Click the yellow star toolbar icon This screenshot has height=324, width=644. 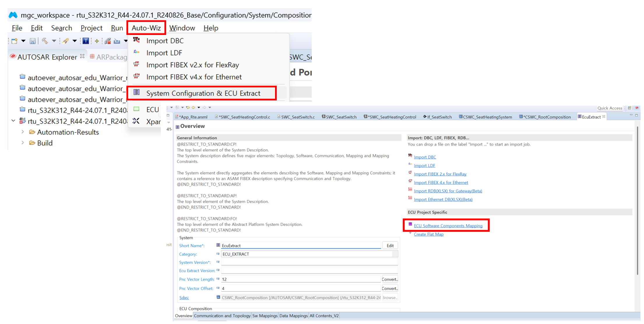[x=97, y=41]
